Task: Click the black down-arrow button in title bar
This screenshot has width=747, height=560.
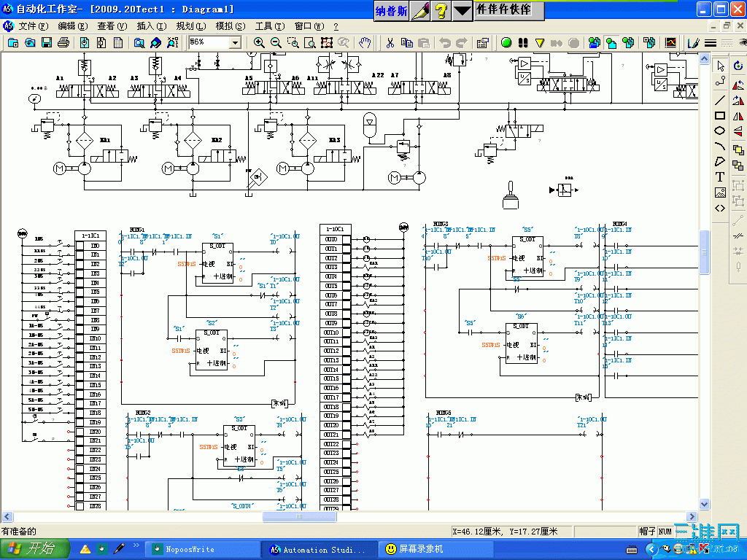Action: (x=462, y=10)
